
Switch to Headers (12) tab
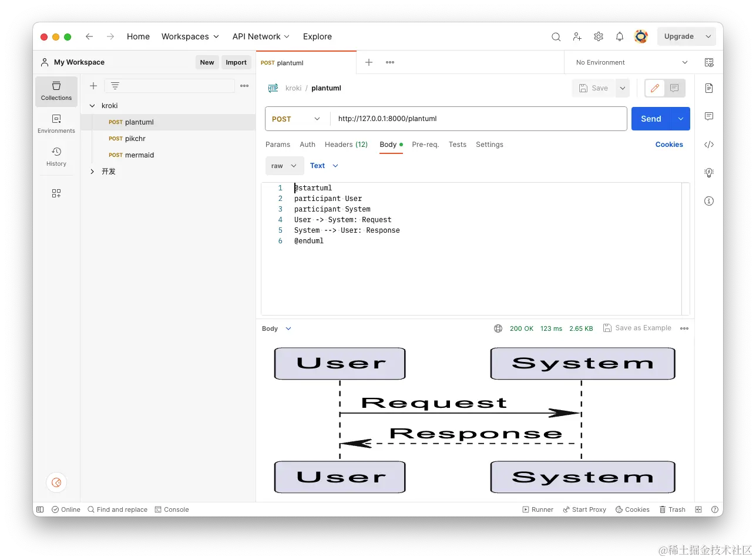click(x=346, y=145)
